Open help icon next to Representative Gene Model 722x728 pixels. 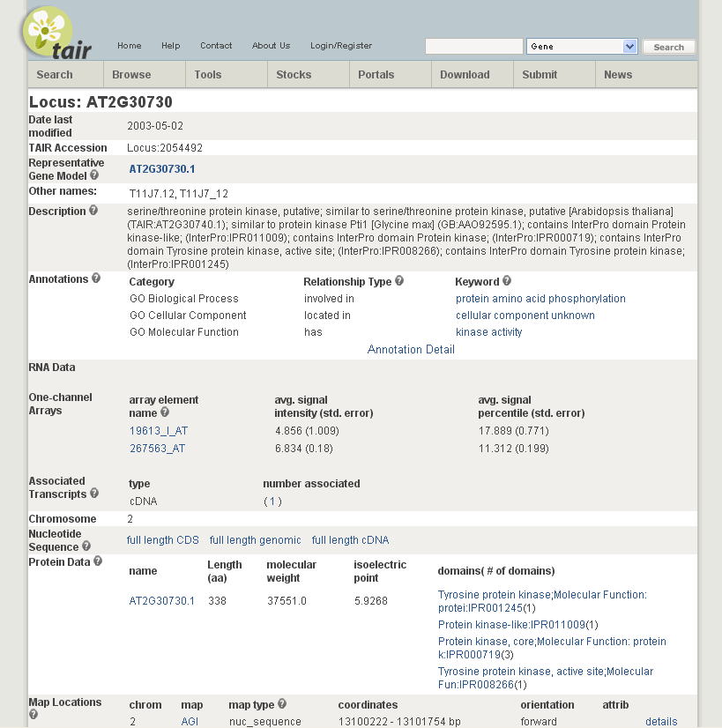coord(94,175)
